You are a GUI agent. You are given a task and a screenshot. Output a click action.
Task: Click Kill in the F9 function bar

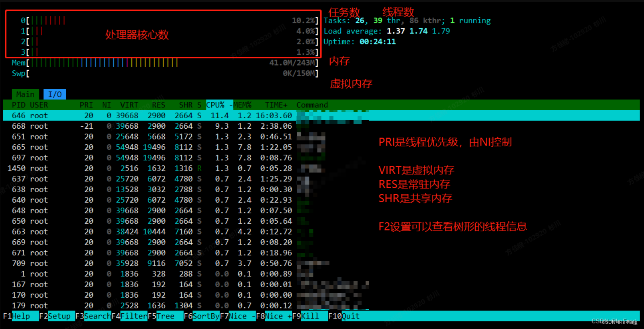[315, 316]
